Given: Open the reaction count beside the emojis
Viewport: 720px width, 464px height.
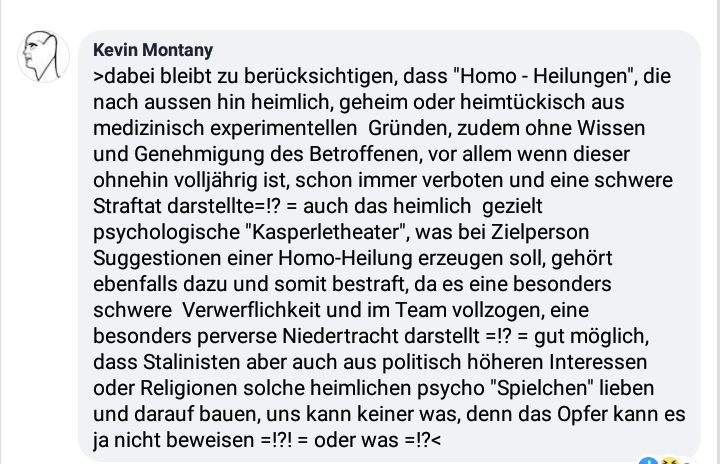Looking at the screenshot, I should click(687, 461).
